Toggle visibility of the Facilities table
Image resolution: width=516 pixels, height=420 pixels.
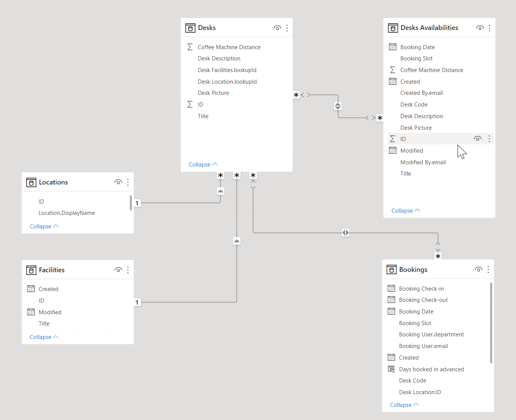118,270
